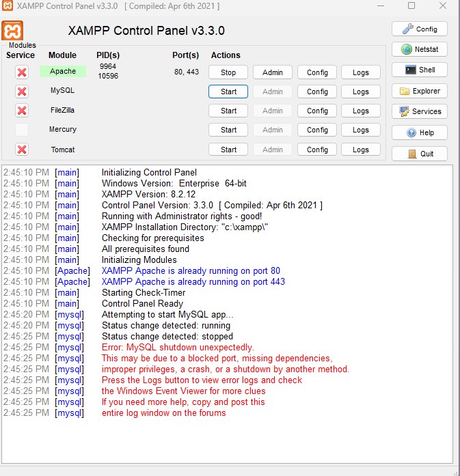Open Netstat from the right sidebar
Image resolution: width=460 pixels, height=476 pixels.
click(x=419, y=49)
